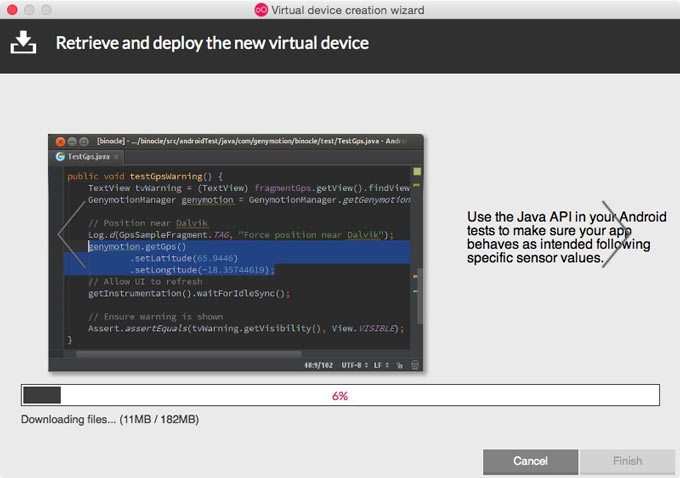Click the disabled Finish button

(627, 461)
